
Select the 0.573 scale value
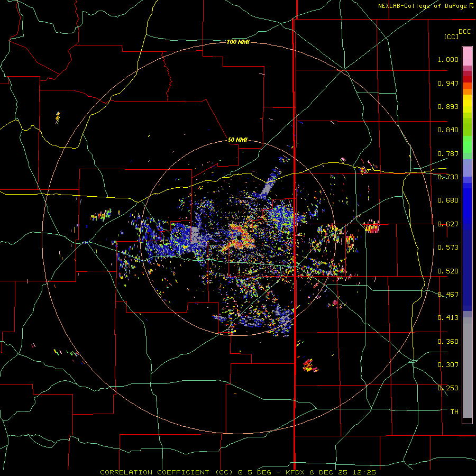pos(448,248)
